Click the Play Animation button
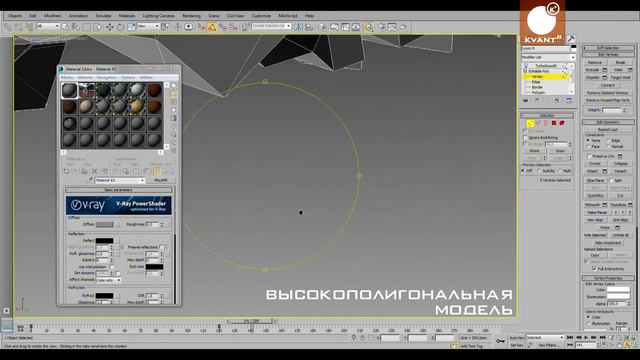 point(587,338)
